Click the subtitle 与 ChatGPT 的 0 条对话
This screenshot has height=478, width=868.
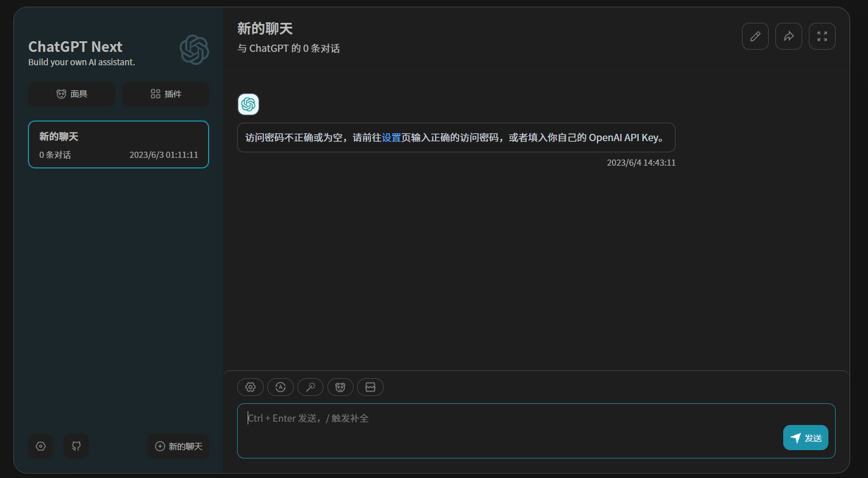[288, 49]
